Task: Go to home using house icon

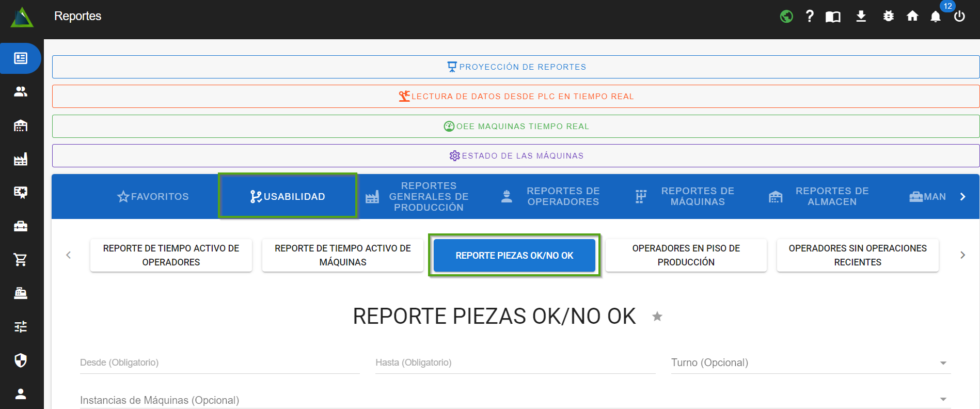Action: pyautogui.click(x=912, y=17)
